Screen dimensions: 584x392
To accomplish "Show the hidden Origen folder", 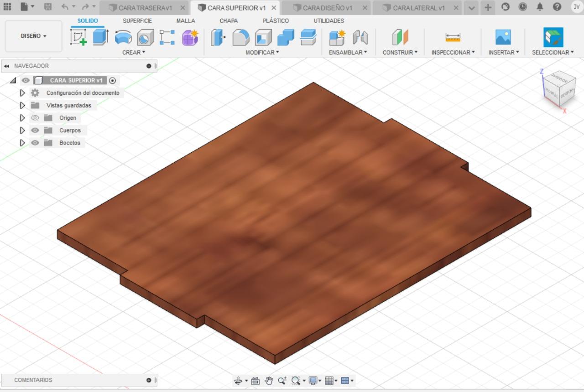I will pos(35,118).
